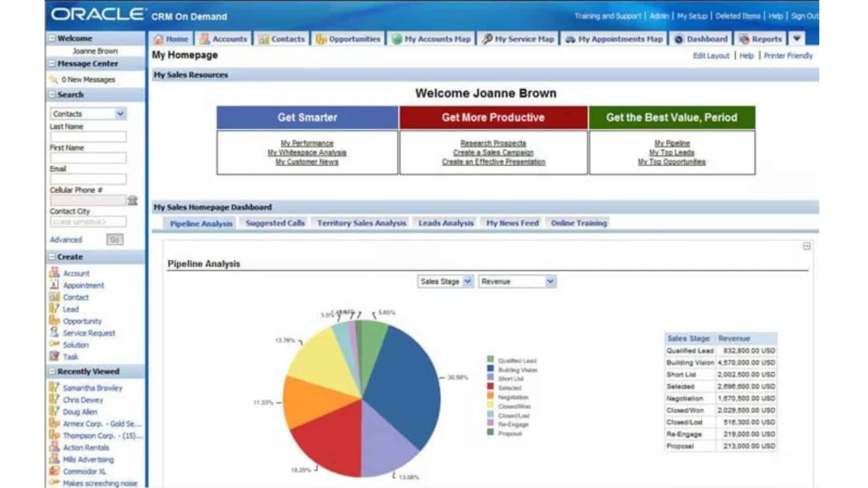This screenshot has width=868, height=488.
Task: Open the Online Training tab
Action: pos(579,223)
